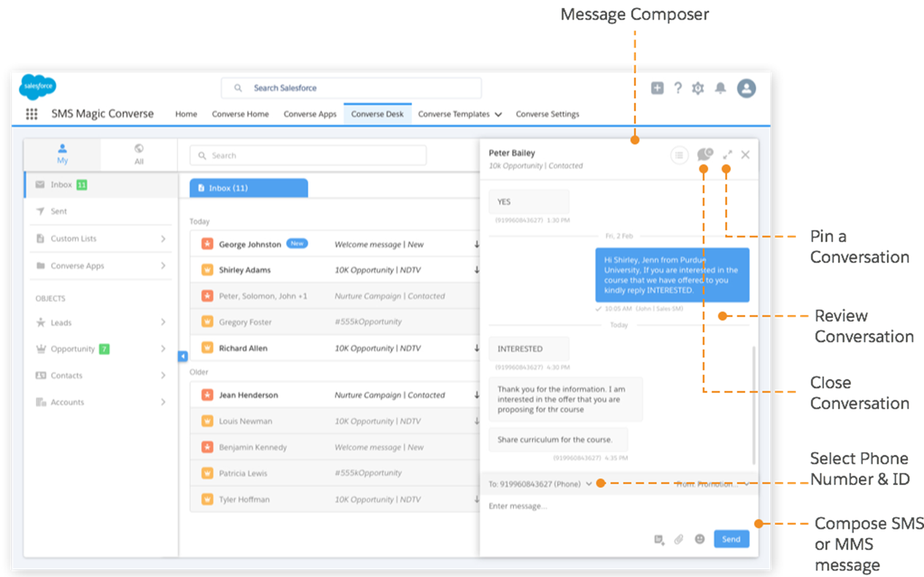Screen dimensions: 924x577
Task: Click in the Search Salesforce field
Action: pos(351,88)
